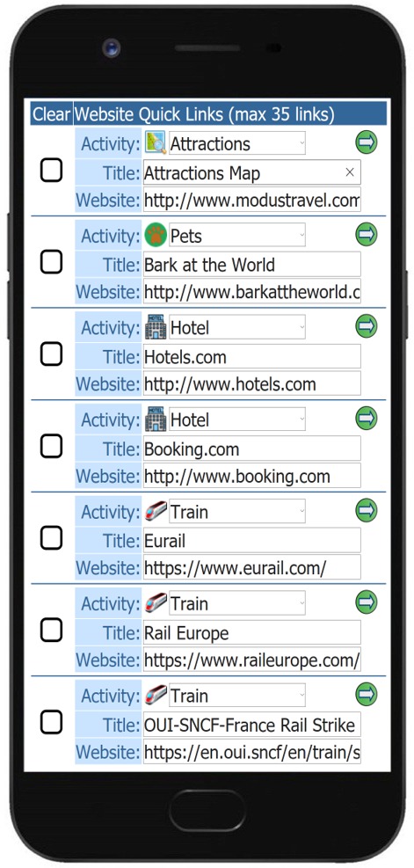This screenshot has height=868, width=414.
Task: Tick the checkbox next to Hotels.com
Action: pyautogui.click(x=52, y=354)
